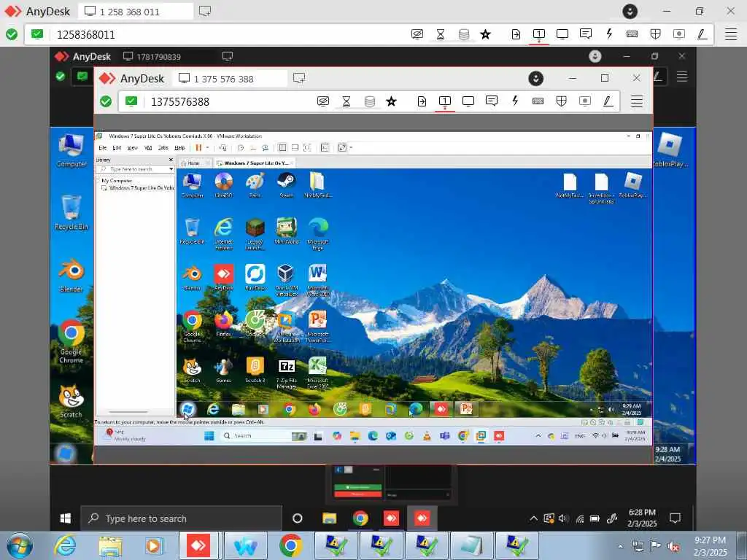Open the File menu in VMware Workstation
Viewport: 747px width, 560px height.
click(102, 147)
